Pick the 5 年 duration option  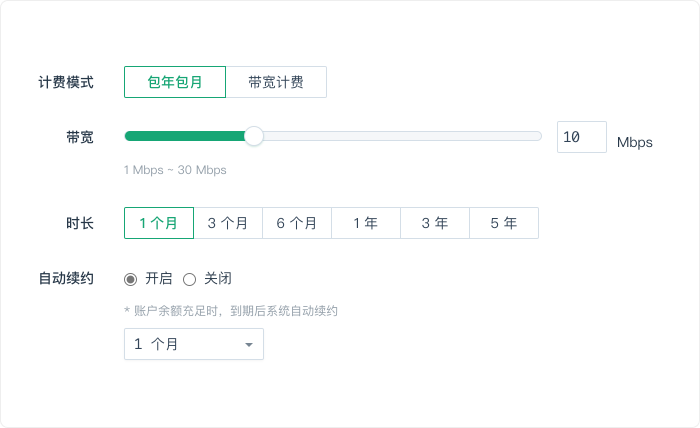click(x=504, y=223)
